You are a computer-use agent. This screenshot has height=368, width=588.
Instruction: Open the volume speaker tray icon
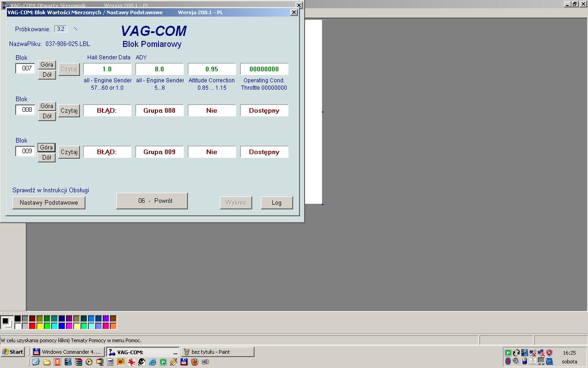point(516,361)
